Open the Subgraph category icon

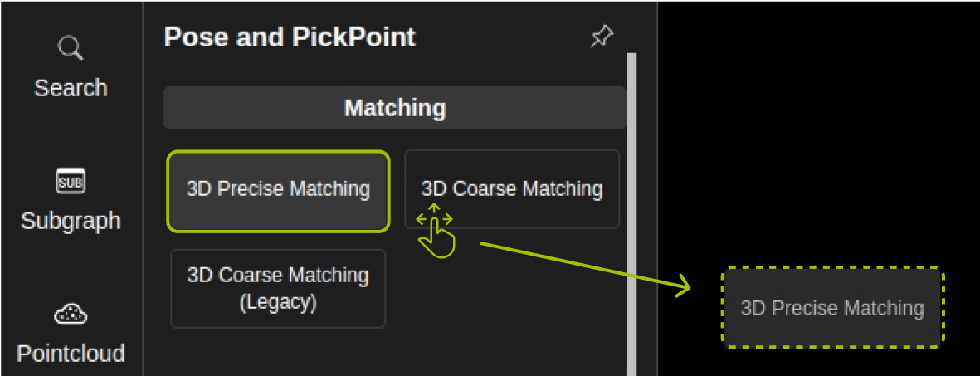click(x=71, y=180)
